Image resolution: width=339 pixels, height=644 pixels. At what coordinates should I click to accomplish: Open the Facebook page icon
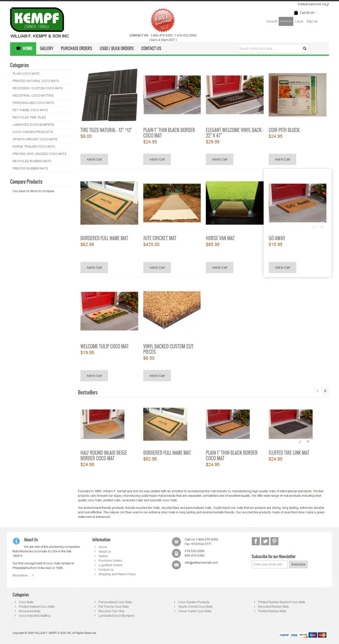[x=256, y=541]
